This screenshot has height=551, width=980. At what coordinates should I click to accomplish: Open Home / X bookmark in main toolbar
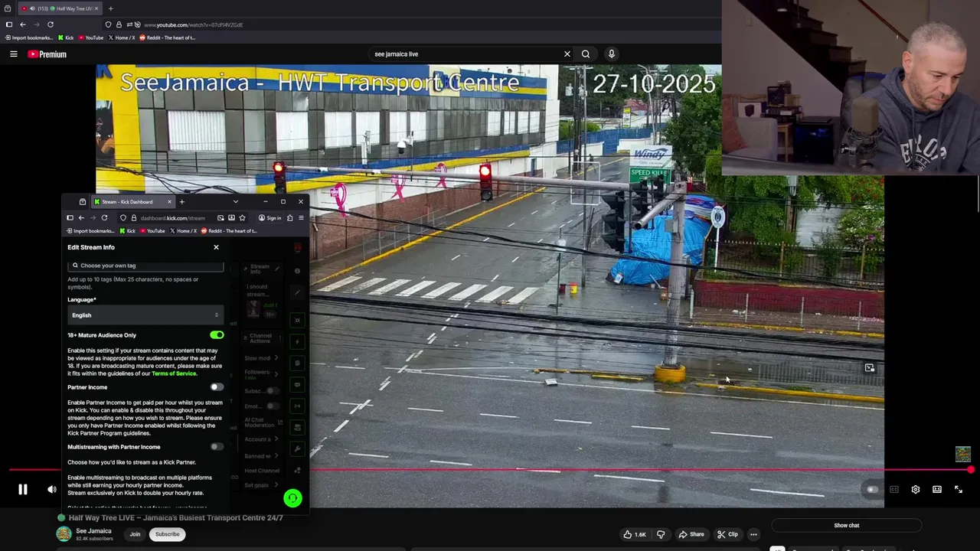click(x=122, y=37)
